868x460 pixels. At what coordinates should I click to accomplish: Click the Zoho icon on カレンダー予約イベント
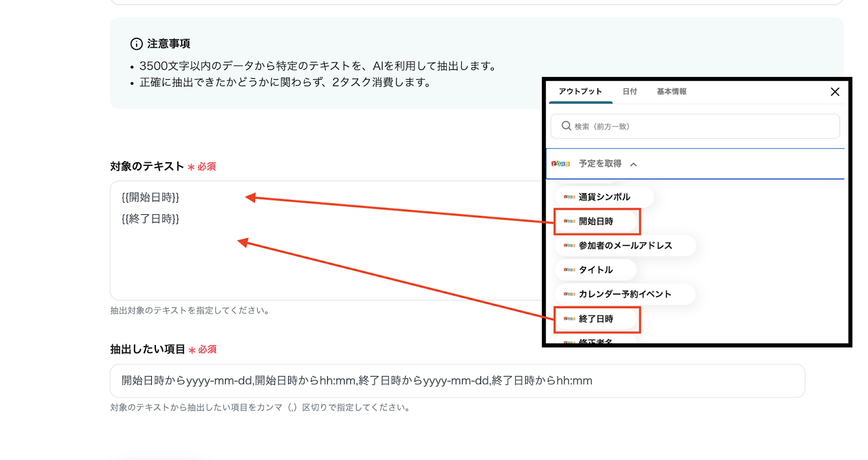pos(569,294)
